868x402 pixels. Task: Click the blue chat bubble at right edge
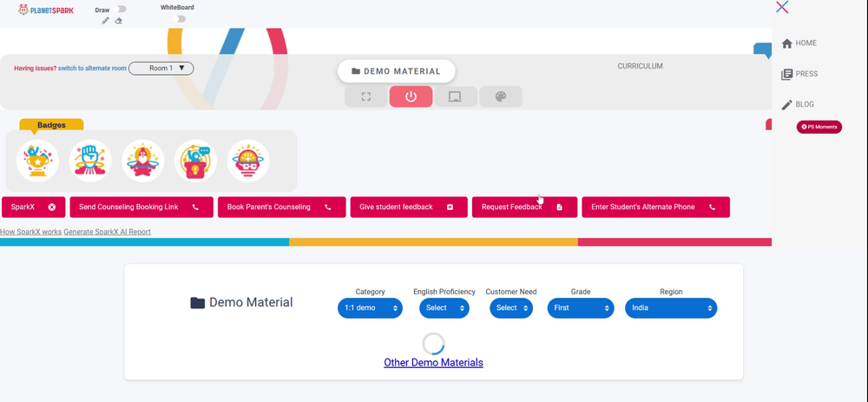(x=762, y=49)
